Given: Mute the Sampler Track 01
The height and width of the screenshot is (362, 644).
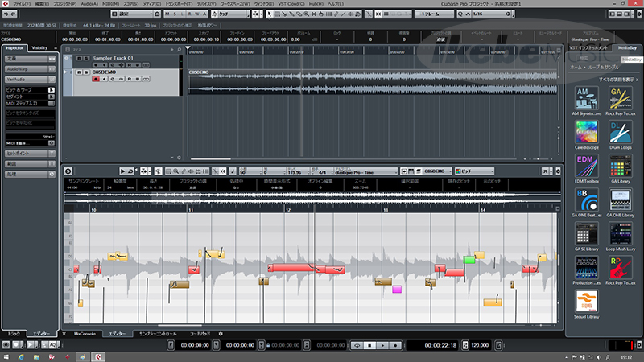Looking at the screenshot, I should tap(76, 59).
